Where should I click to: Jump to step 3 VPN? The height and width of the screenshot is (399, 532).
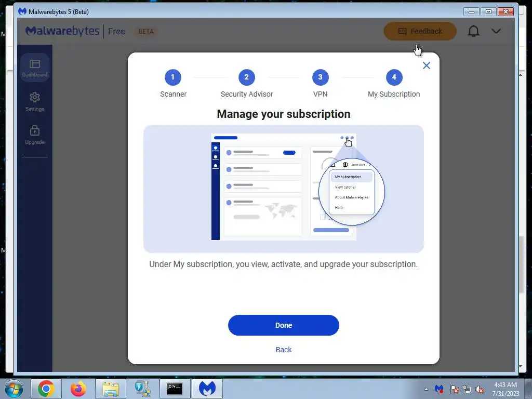320,77
